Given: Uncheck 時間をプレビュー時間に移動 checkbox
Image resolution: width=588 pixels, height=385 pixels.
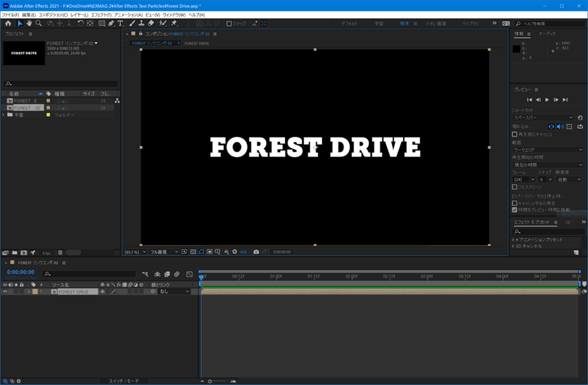Looking at the screenshot, I should 515,210.
